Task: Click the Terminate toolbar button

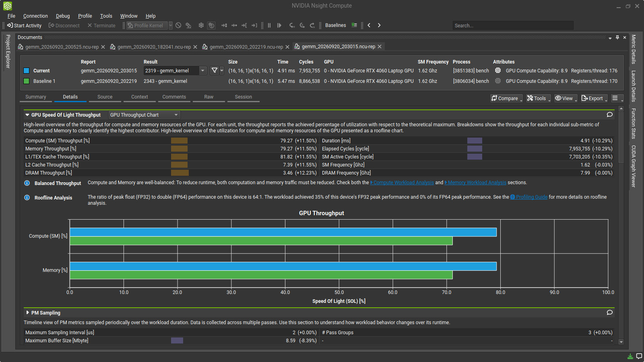Action: 101,25
